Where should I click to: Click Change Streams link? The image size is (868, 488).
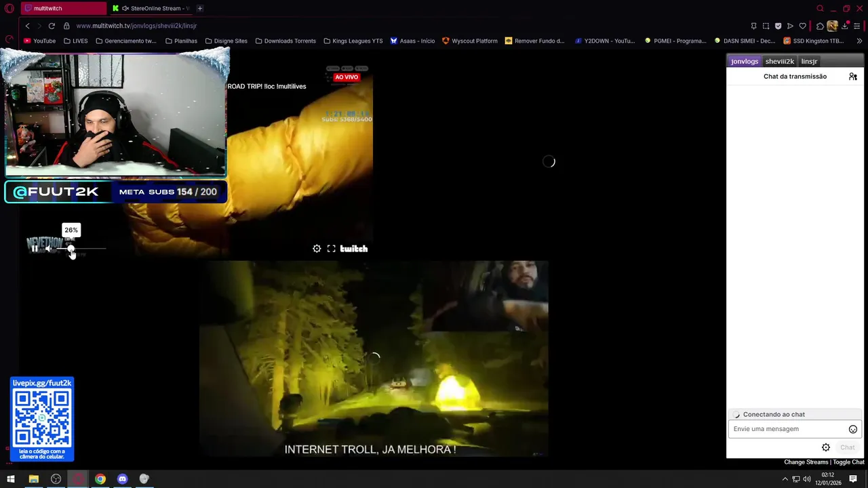click(806, 462)
